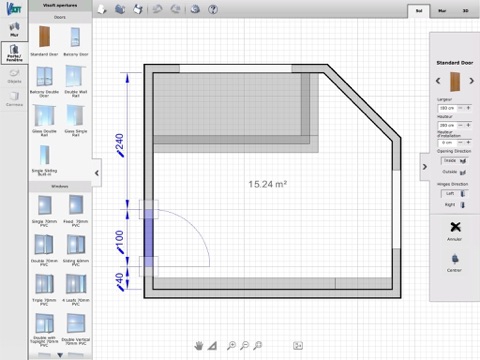The height and width of the screenshot is (360, 480).
Task: Select the Mur wall tool
Action: pyautogui.click(x=14, y=29)
